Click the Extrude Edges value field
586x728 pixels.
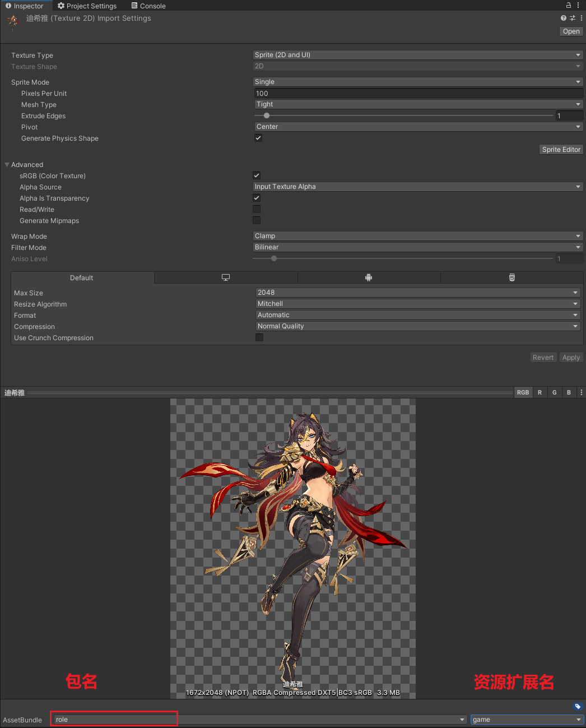click(569, 115)
